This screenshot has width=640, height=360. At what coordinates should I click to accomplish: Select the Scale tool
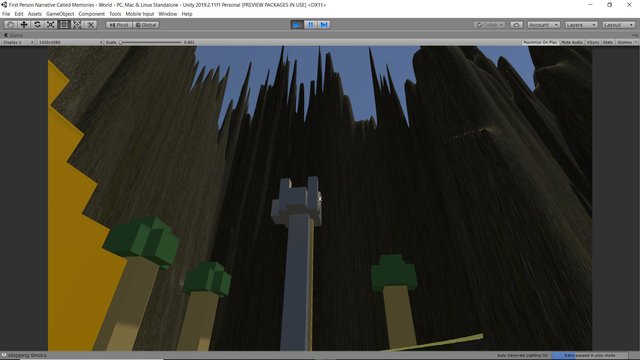point(51,25)
